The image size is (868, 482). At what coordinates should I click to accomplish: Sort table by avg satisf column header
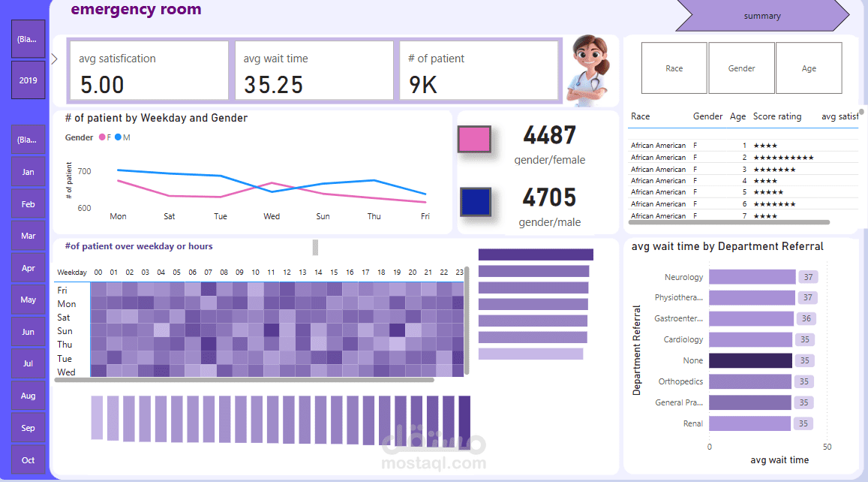point(839,116)
